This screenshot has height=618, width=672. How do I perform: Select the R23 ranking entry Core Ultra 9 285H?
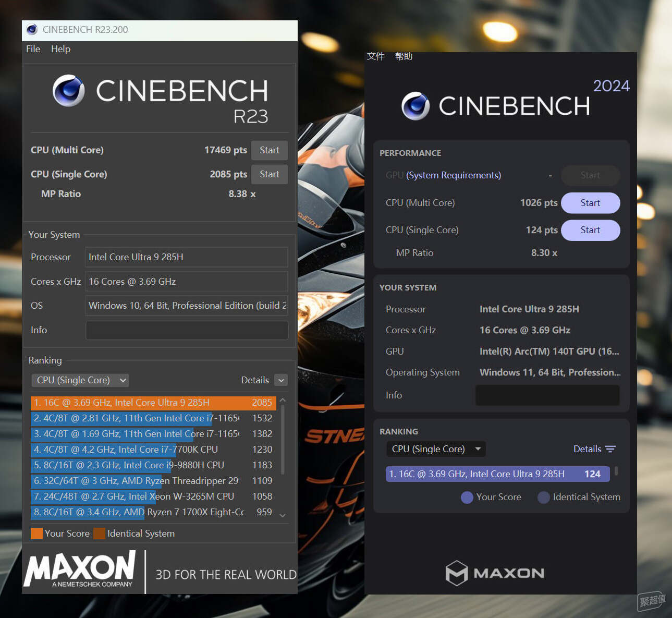(x=153, y=403)
